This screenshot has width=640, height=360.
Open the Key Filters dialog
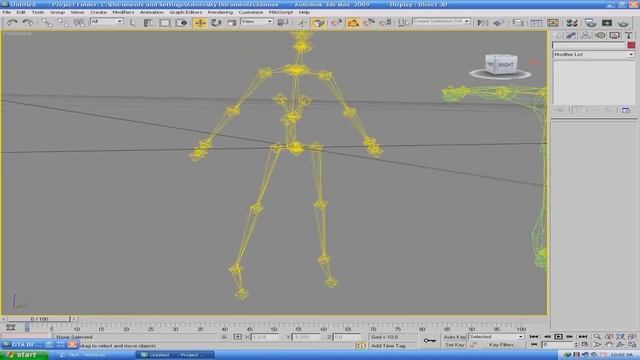click(501, 345)
